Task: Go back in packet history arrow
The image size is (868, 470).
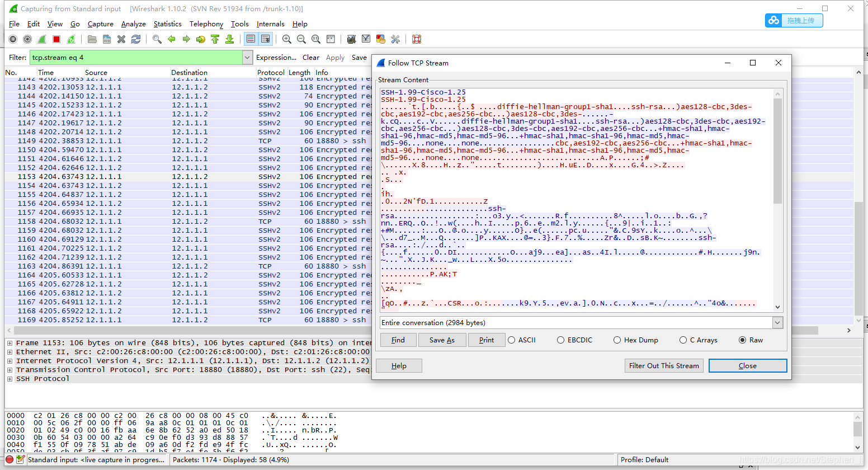Action: click(x=172, y=39)
